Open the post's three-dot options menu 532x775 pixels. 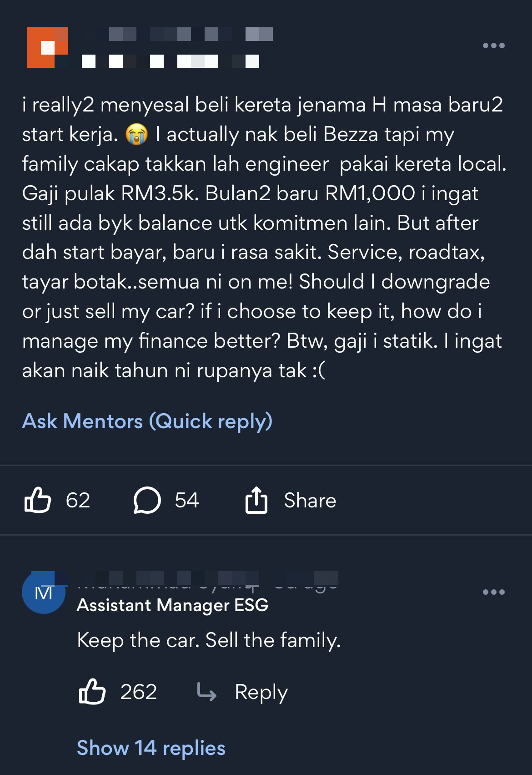(493, 46)
